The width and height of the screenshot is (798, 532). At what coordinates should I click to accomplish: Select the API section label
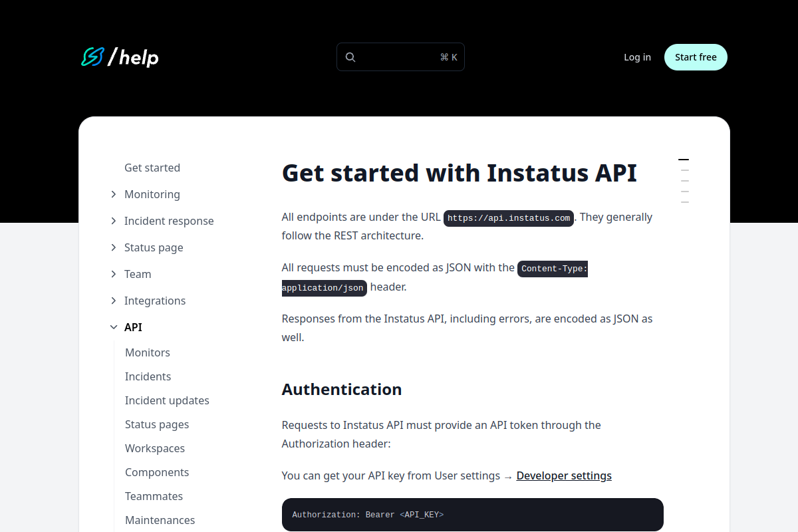tap(133, 327)
